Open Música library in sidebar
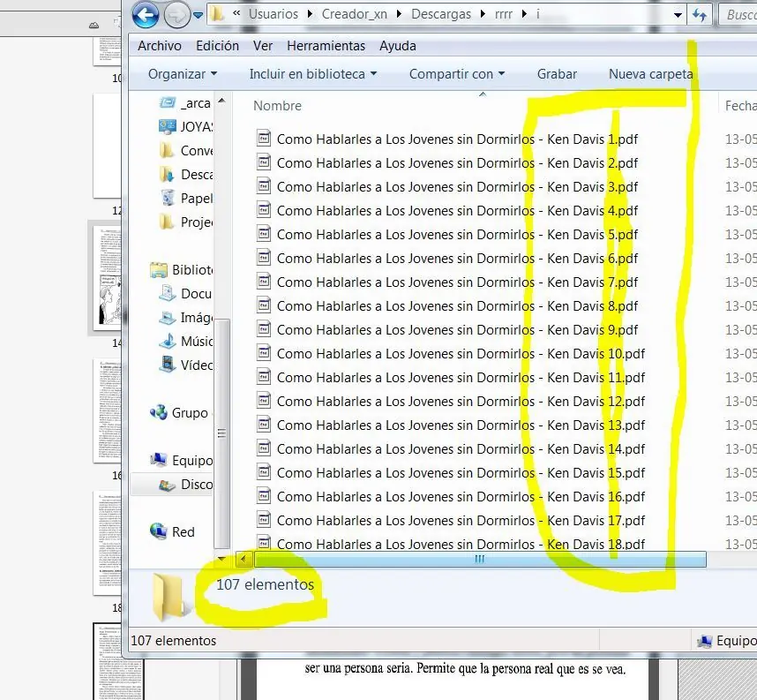 tap(186, 341)
